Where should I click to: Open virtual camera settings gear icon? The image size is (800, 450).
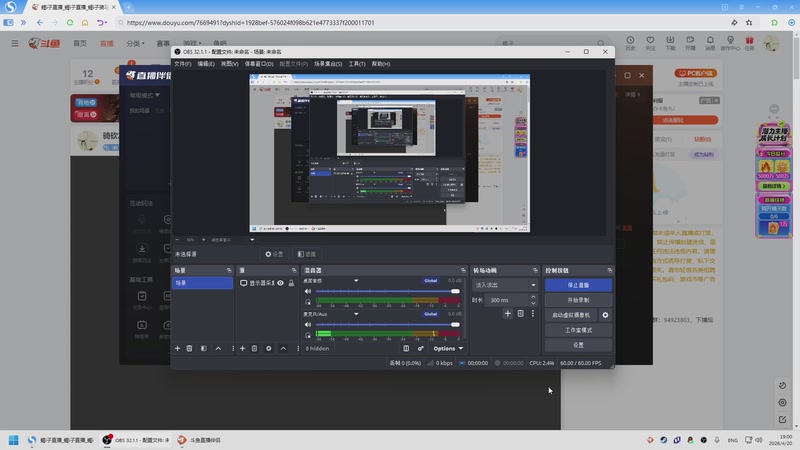[x=605, y=315]
